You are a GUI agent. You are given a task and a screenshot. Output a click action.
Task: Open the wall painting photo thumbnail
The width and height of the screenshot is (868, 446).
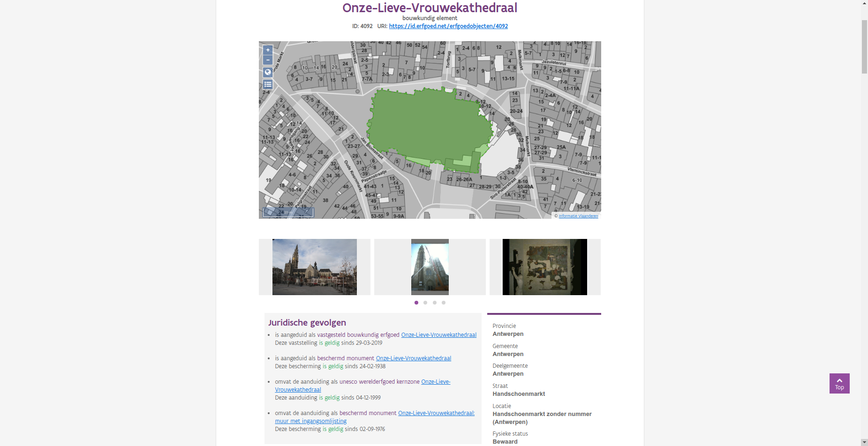point(545,267)
